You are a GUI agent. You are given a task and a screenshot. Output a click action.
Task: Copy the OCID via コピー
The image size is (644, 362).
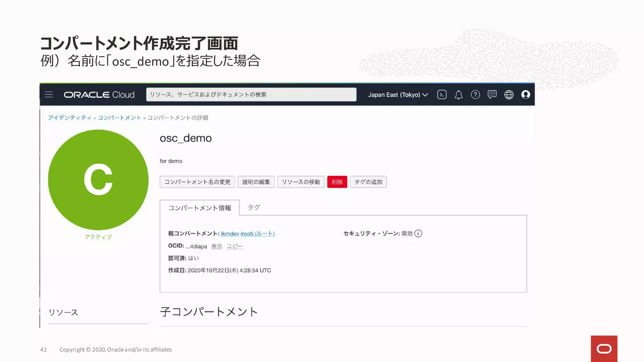(235, 246)
